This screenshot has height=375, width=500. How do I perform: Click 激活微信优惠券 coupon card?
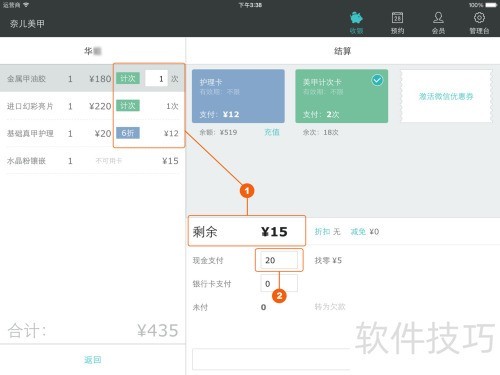pos(446,96)
